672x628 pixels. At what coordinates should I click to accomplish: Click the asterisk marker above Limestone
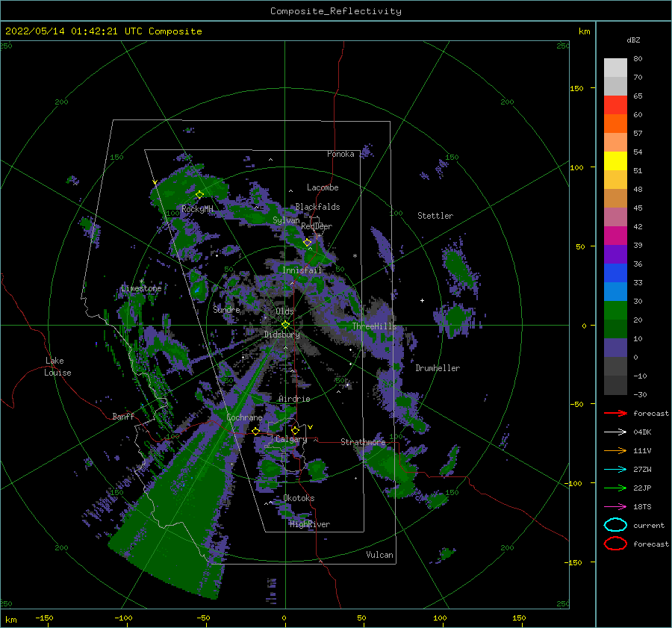[x=141, y=282]
